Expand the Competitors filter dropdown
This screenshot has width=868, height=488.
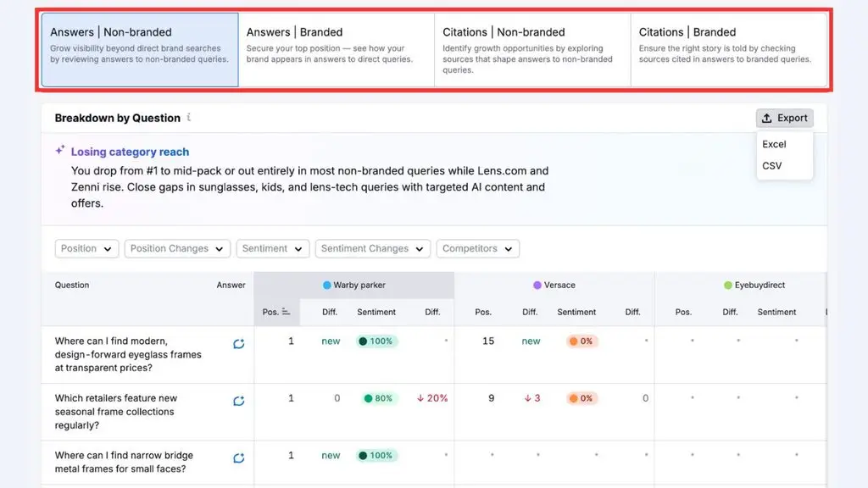(x=477, y=248)
